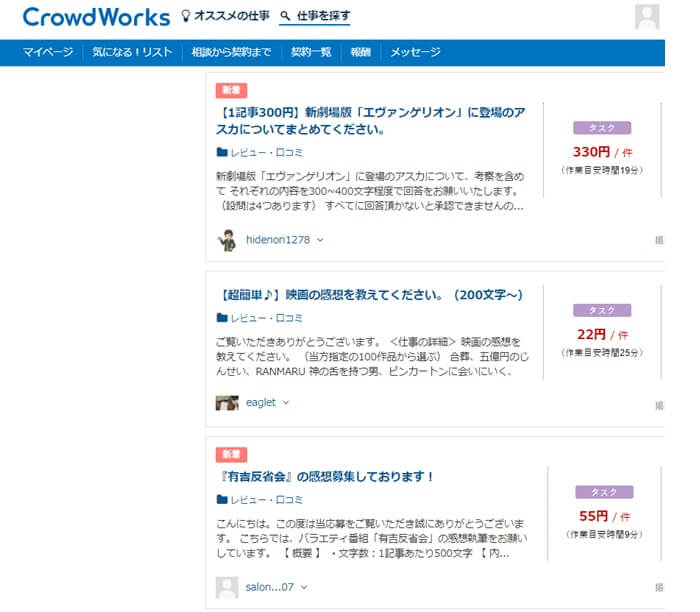The height and width of the screenshot is (612, 700).
Task: Expand dropdown arrow next to eaglet
Action: (286, 402)
